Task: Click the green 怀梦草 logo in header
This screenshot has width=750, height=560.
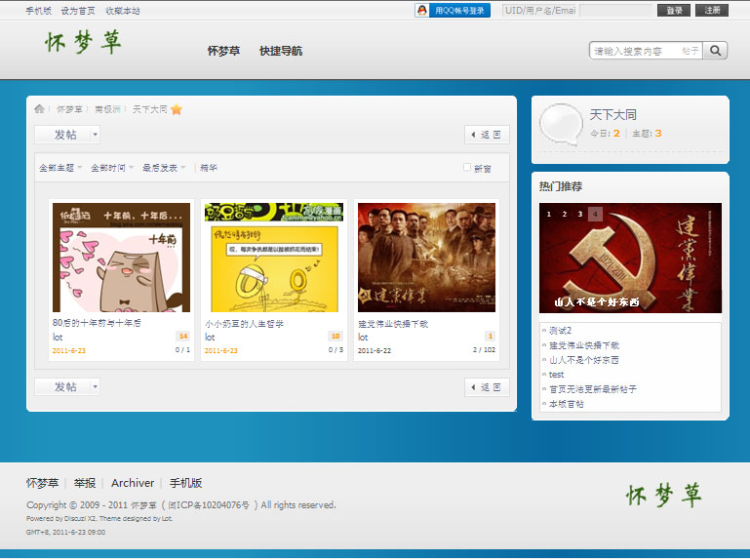Action: coord(83,42)
